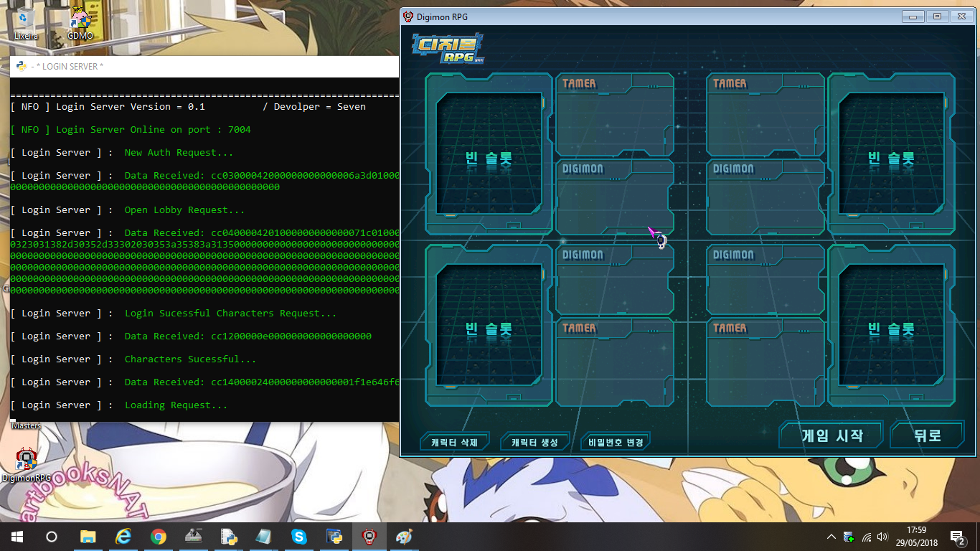Click the server network tray icon
This screenshot has width=980, height=551.
coord(849,537)
